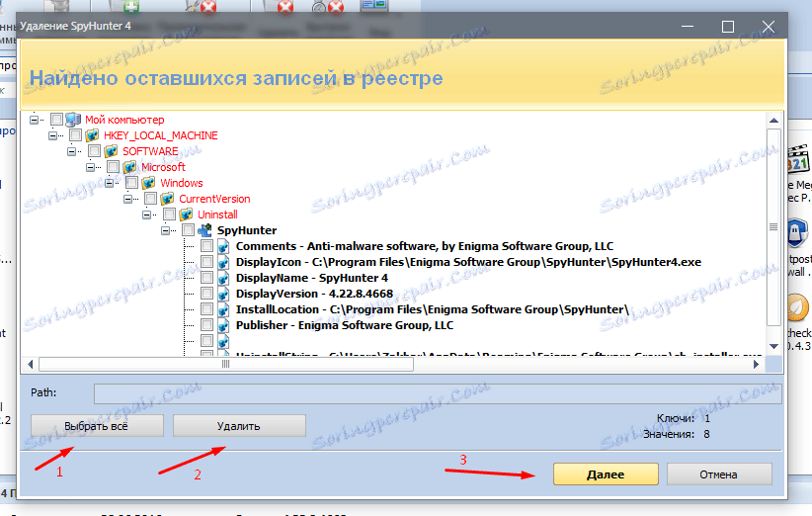
Task: Check the HKEY_LOCAL_MACHINE checkbox
Action: pyautogui.click(x=76, y=135)
